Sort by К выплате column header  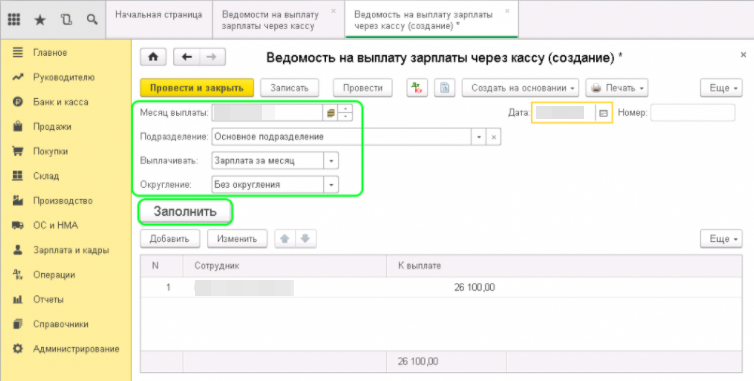coord(564,266)
